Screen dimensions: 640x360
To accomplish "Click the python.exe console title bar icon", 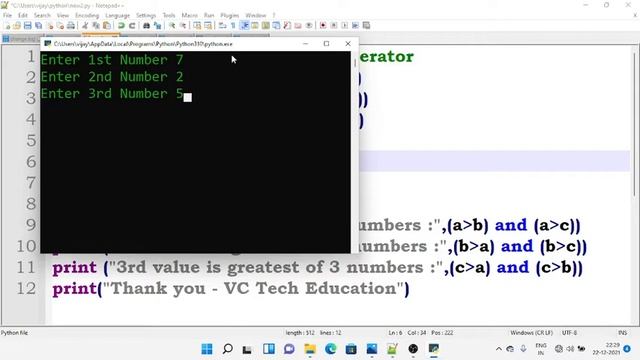I will point(48,44).
